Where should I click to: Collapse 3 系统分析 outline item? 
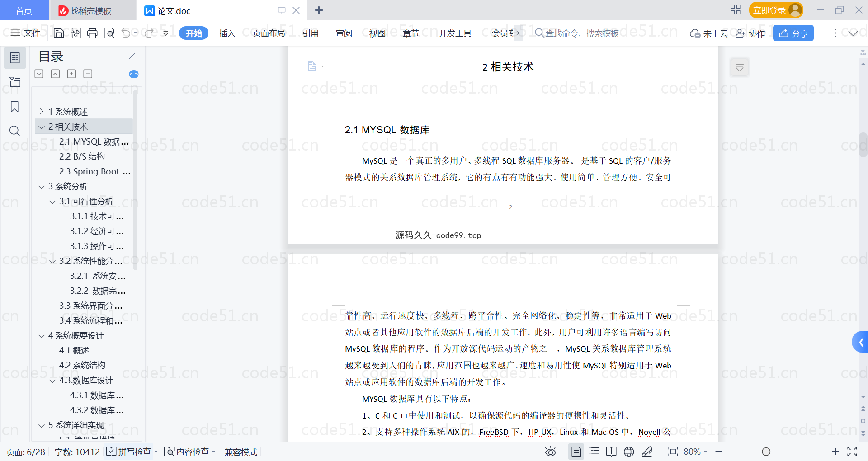(42, 187)
